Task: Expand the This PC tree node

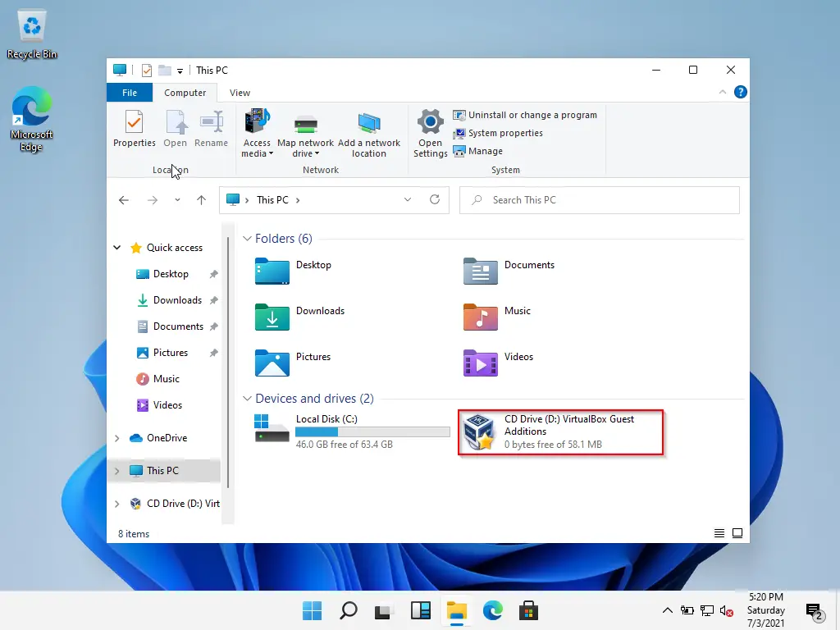Action: point(116,471)
